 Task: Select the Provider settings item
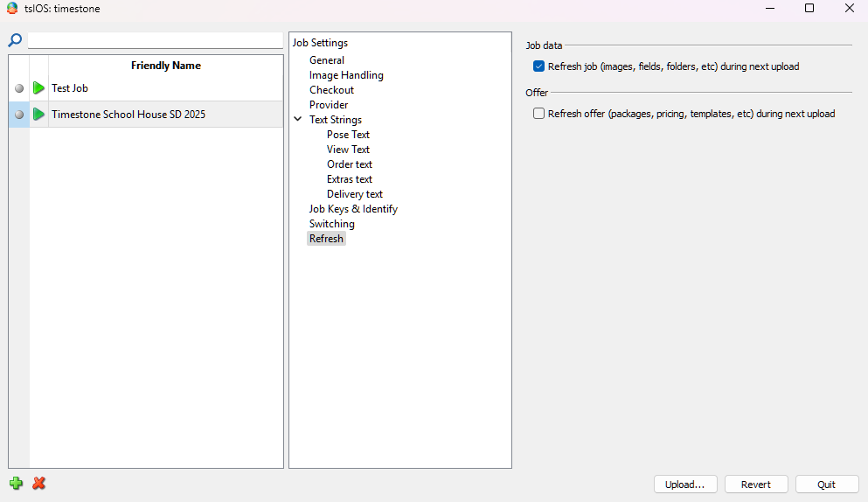click(x=329, y=105)
